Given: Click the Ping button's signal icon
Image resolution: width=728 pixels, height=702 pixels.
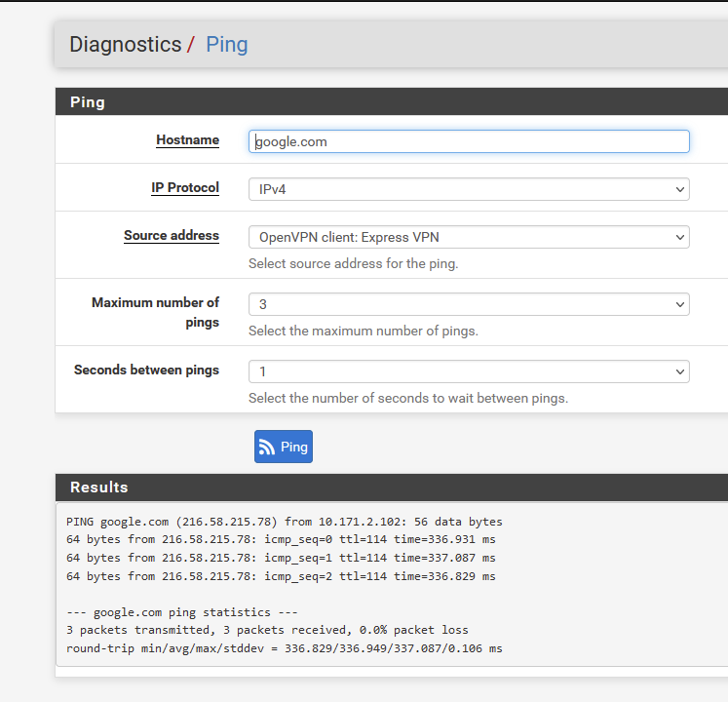Looking at the screenshot, I should [266, 447].
